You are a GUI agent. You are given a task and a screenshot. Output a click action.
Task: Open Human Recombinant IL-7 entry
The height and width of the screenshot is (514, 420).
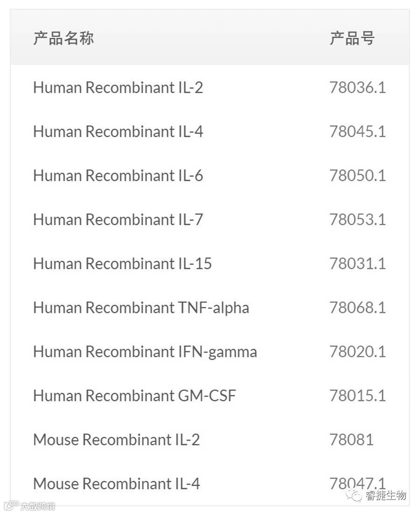coord(118,220)
